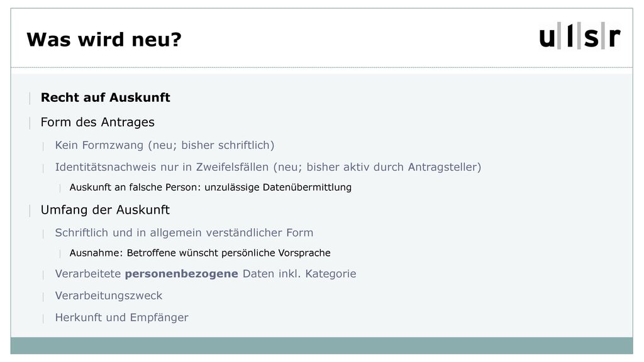Image resolution: width=644 pixels, height=362 pixels.
Task: Click bullet marker beside 'Recht auf Auskunft'
Action: (x=30, y=98)
